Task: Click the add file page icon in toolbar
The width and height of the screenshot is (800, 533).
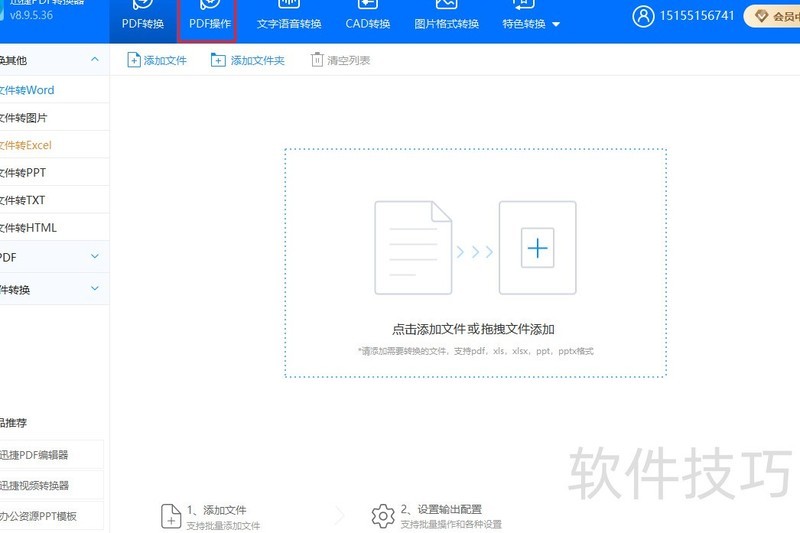Action: 134,60
